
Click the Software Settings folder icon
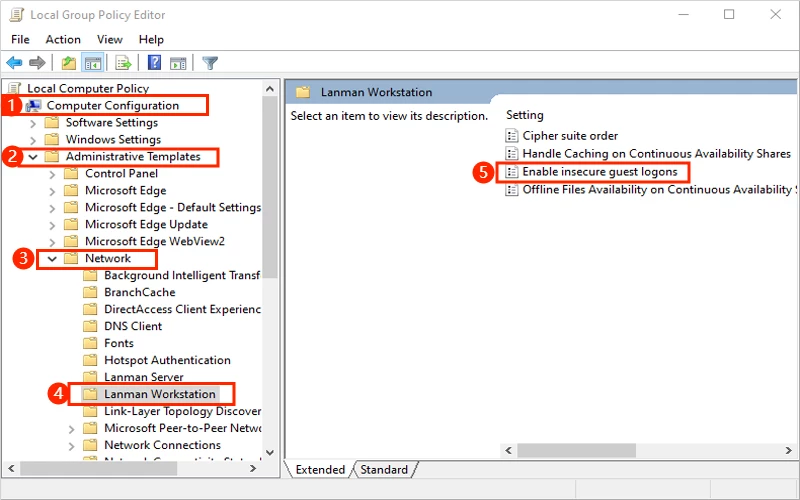52,122
